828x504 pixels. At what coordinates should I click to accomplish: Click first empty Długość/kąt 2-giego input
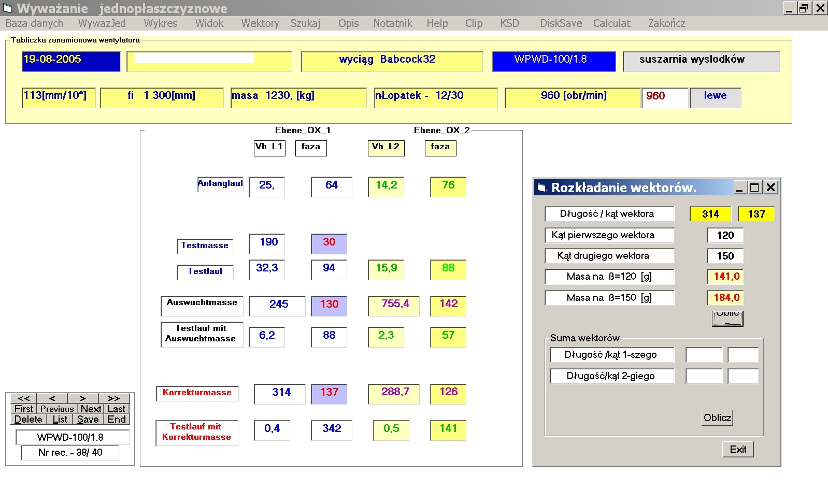(704, 376)
